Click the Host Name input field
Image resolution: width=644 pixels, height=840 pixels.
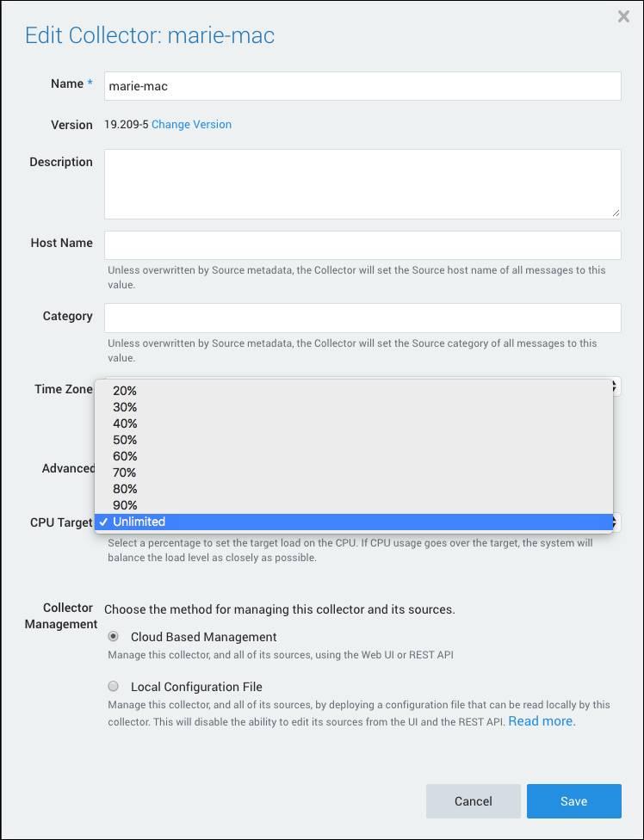362,245
